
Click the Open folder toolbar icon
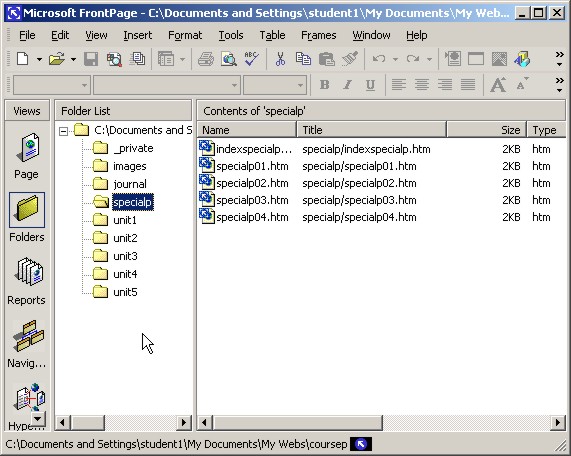[x=57, y=59]
